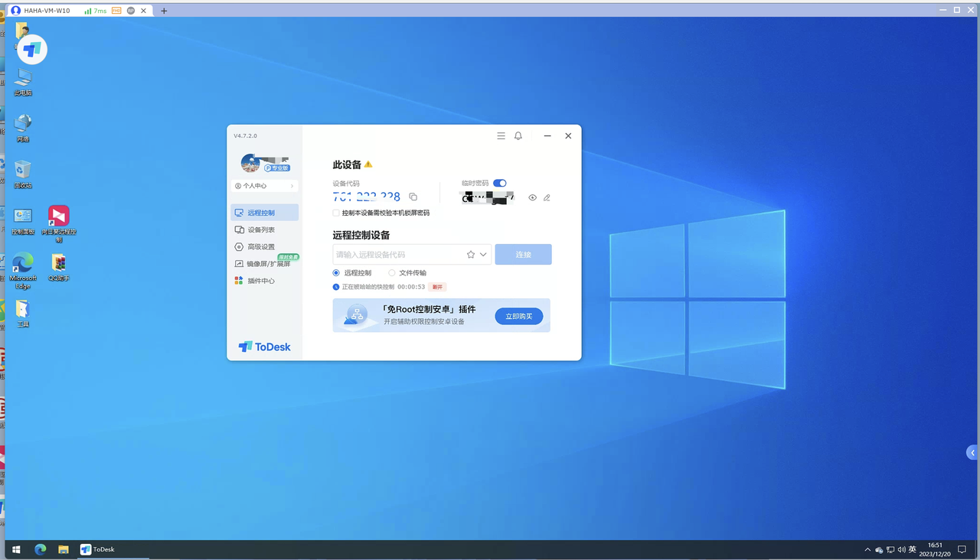
Task: Click the network tray icon
Action: click(890, 549)
